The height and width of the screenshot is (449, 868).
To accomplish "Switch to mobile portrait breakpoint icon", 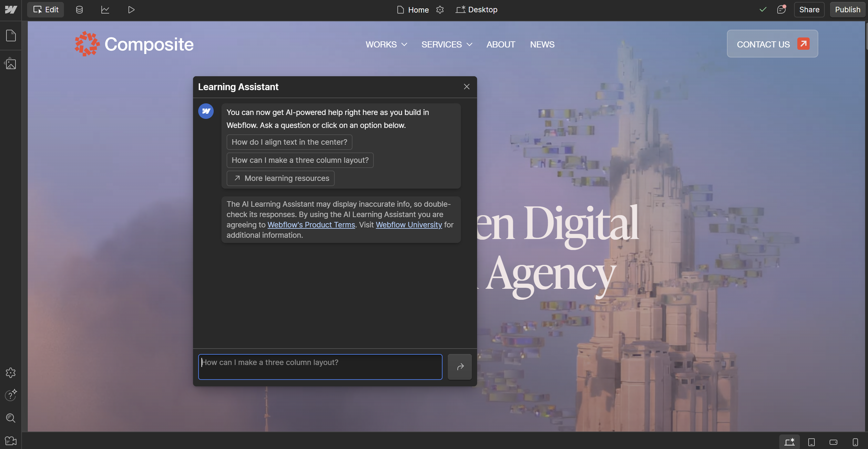I will click(855, 442).
